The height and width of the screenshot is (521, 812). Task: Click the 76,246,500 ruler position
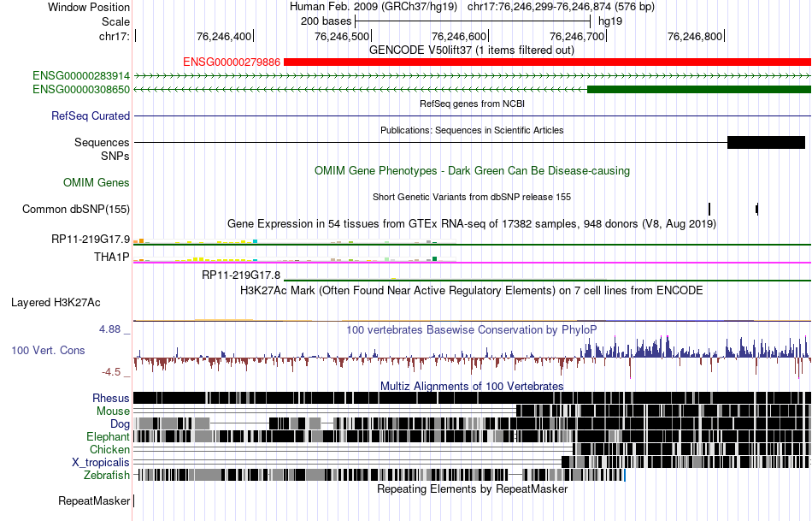tap(342, 36)
